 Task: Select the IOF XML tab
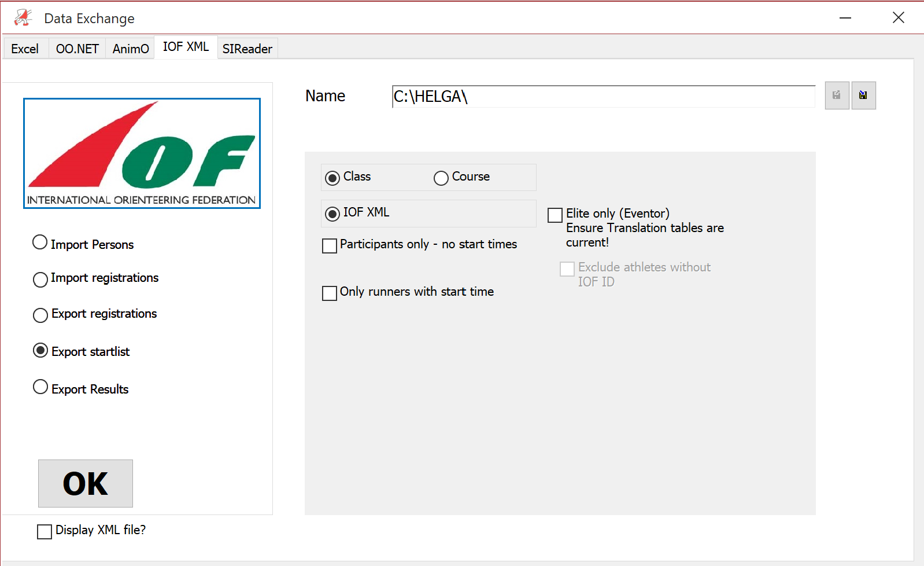coord(186,47)
